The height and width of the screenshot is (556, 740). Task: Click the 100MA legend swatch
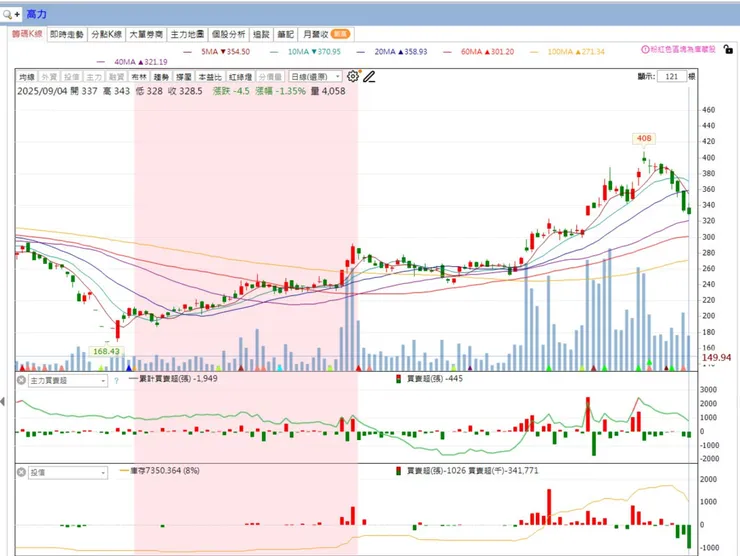pos(534,52)
